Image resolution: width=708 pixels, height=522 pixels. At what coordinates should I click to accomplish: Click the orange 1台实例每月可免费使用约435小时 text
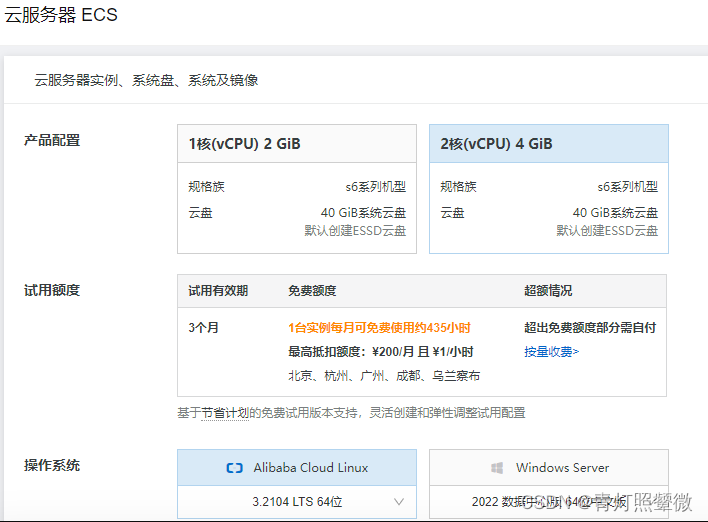pos(379,327)
